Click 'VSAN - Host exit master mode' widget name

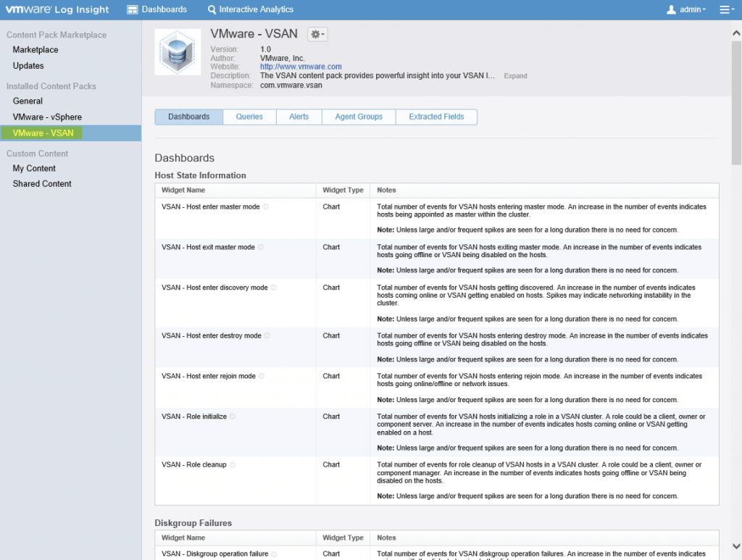point(208,247)
